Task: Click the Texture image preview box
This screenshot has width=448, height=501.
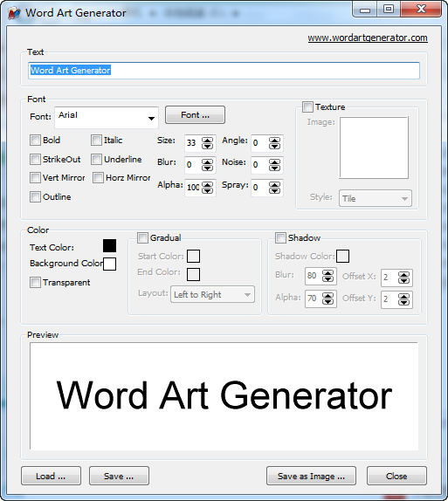Action: pos(374,148)
